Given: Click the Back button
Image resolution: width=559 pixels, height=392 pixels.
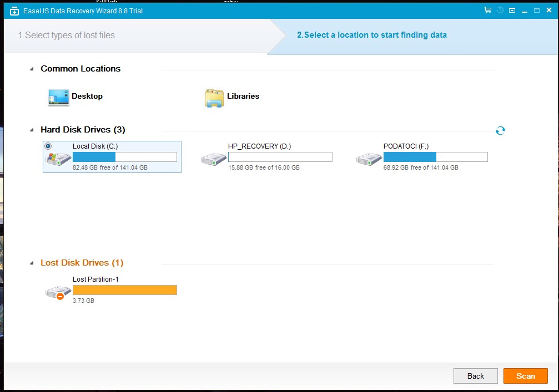Looking at the screenshot, I should point(476,376).
